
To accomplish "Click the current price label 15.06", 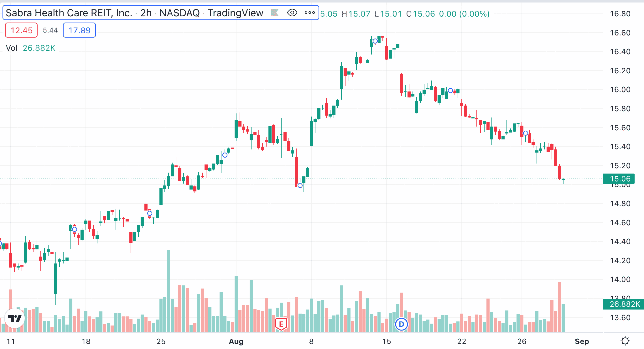I will (619, 179).
